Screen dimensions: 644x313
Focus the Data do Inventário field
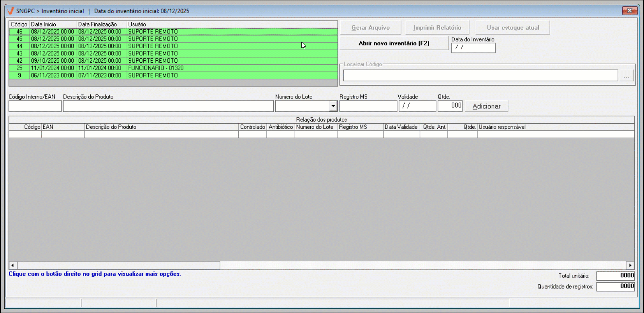473,47
